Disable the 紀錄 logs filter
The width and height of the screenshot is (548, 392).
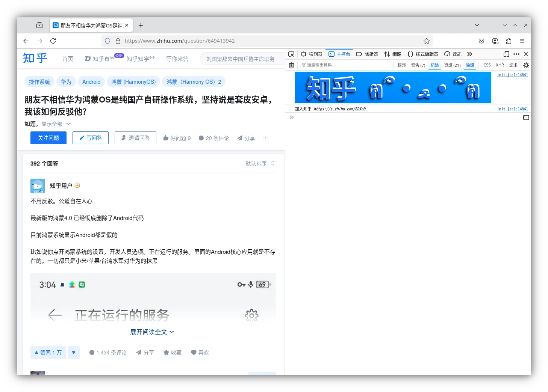click(434, 65)
